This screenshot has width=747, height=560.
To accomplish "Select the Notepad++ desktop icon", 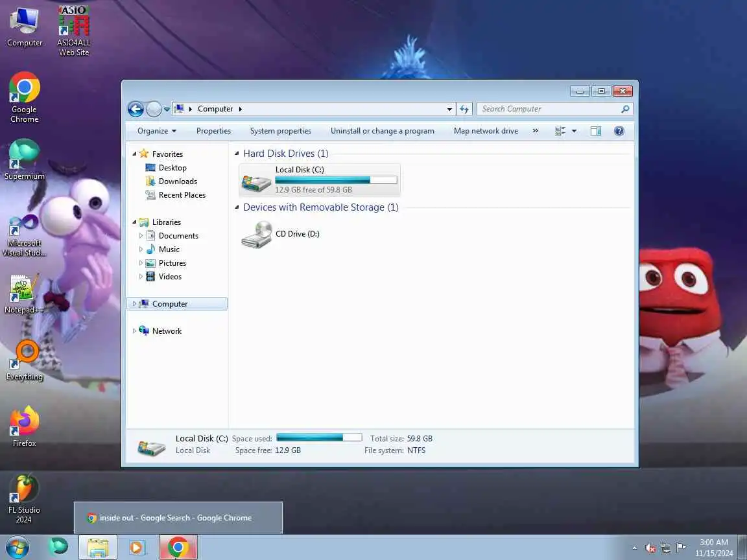I will [24, 294].
